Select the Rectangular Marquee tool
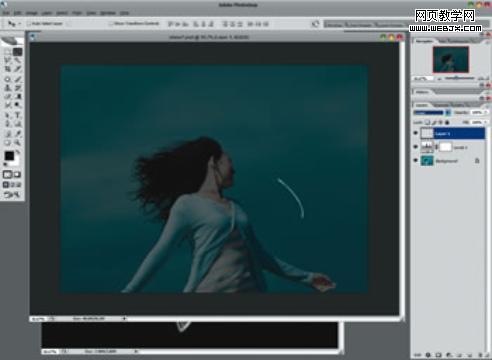Screen dimensions: 492x360 tap(8, 52)
